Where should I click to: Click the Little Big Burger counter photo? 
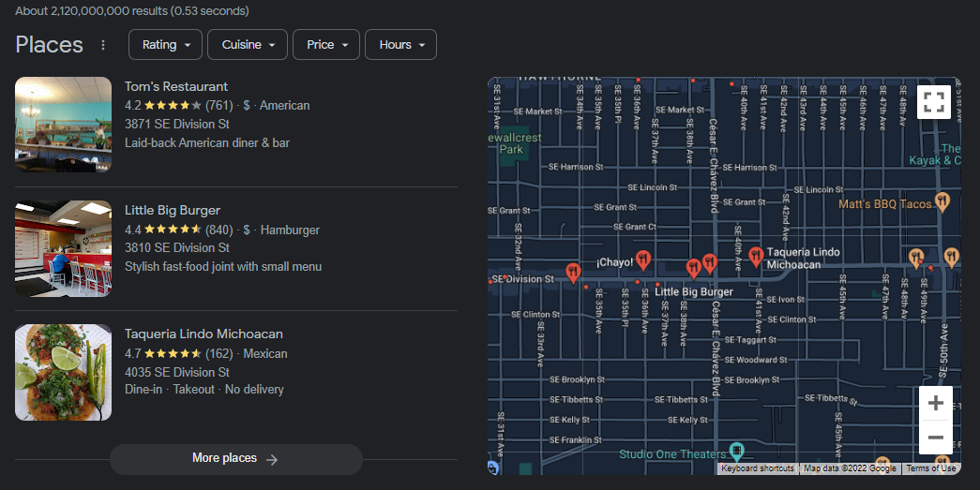point(63,248)
